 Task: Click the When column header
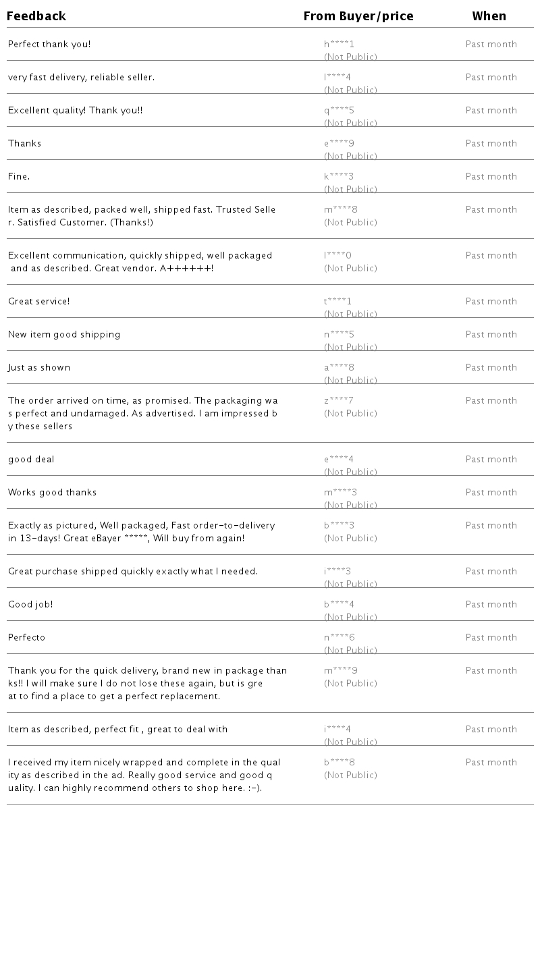coord(489,16)
